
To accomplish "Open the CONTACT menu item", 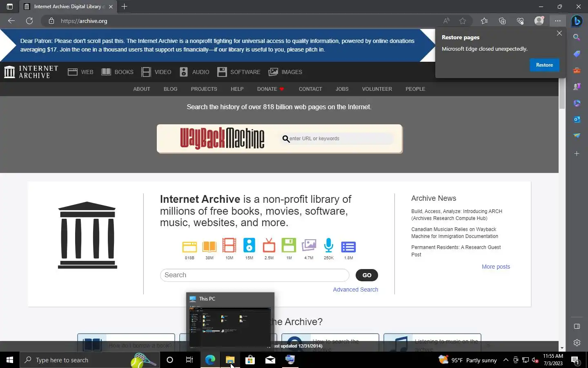I will tap(310, 89).
